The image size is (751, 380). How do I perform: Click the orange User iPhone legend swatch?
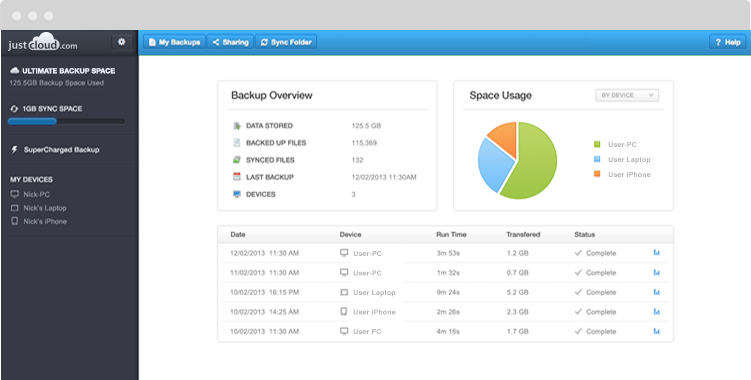pos(597,174)
